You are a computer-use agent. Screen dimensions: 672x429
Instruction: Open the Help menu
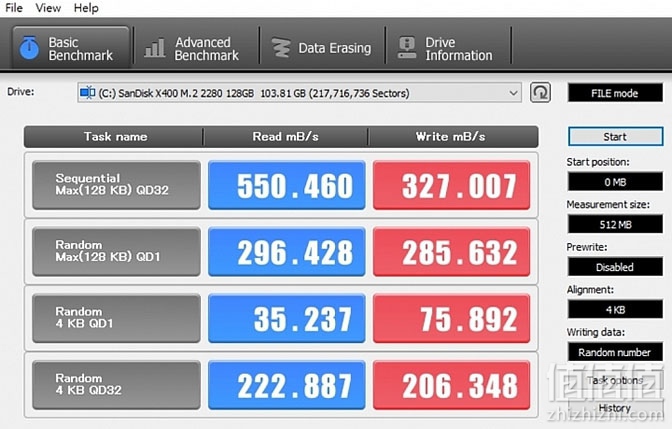86,8
